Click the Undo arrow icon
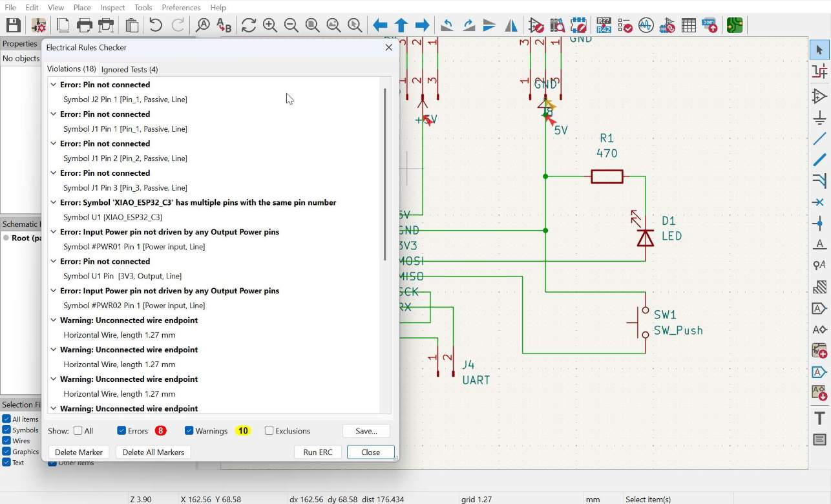This screenshot has height=504, width=831. coord(156,25)
